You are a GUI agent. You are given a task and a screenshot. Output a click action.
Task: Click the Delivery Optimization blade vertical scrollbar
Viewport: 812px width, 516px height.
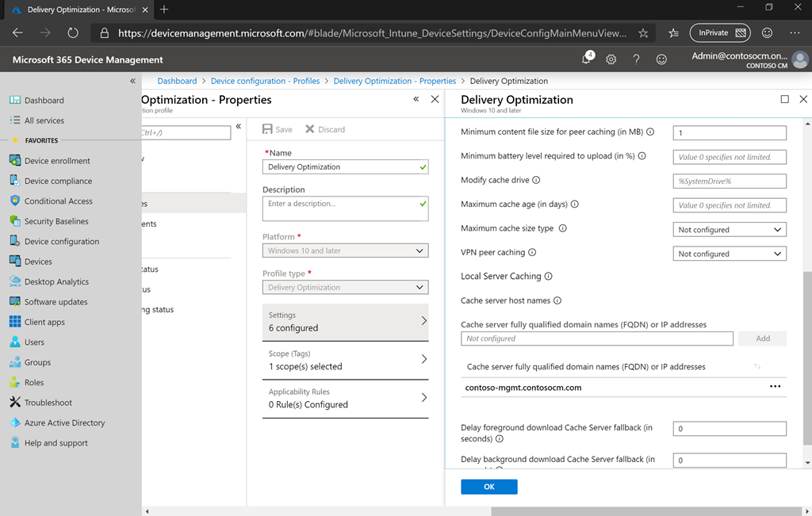(x=807, y=357)
